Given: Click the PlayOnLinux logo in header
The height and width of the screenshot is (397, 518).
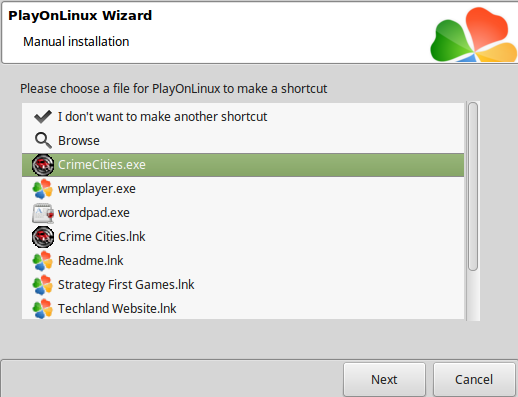Looking at the screenshot, I should pyautogui.click(x=473, y=35).
